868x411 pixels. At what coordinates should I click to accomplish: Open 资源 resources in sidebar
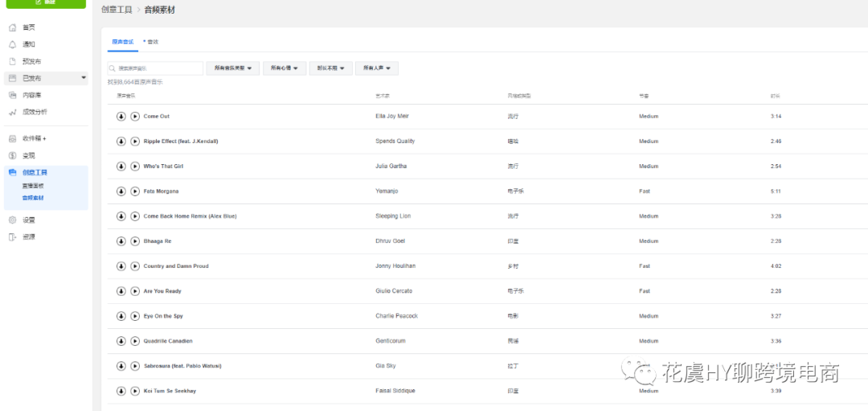coord(29,237)
